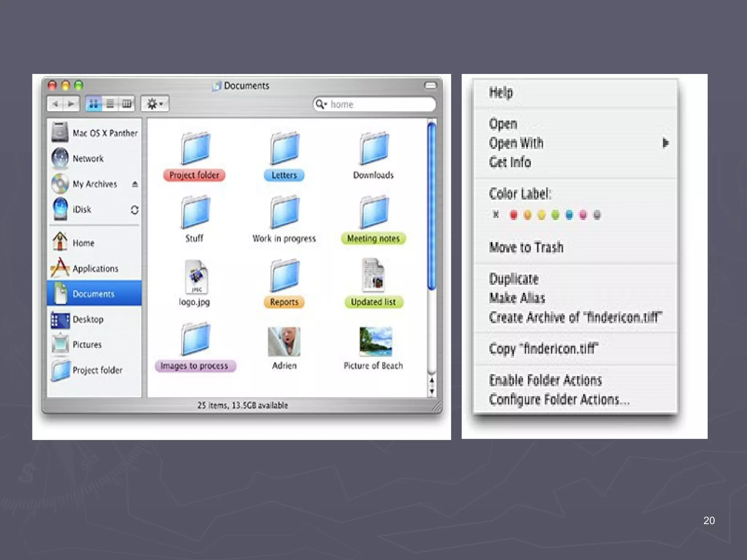Switch Finder to icon view
This screenshot has height=560, width=747.
(94, 104)
